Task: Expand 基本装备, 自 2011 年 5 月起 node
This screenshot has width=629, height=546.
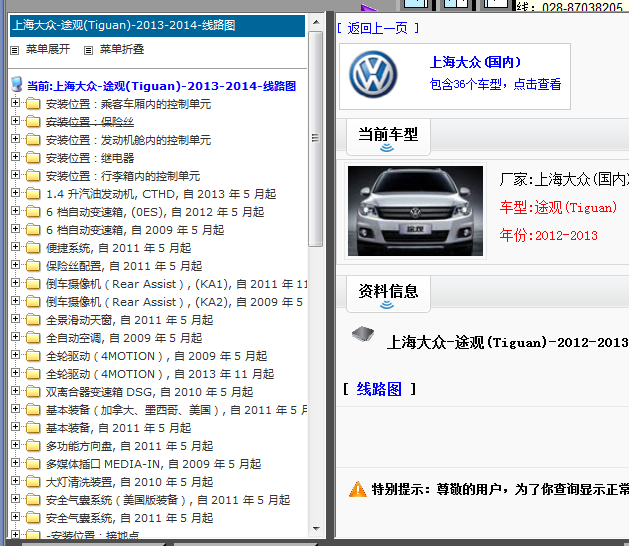Action: [x=15, y=427]
